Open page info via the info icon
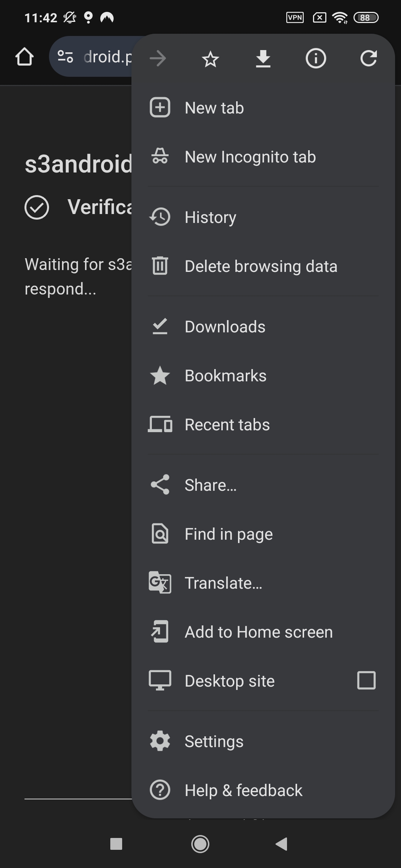Screen dimensions: 401x868 316,58
